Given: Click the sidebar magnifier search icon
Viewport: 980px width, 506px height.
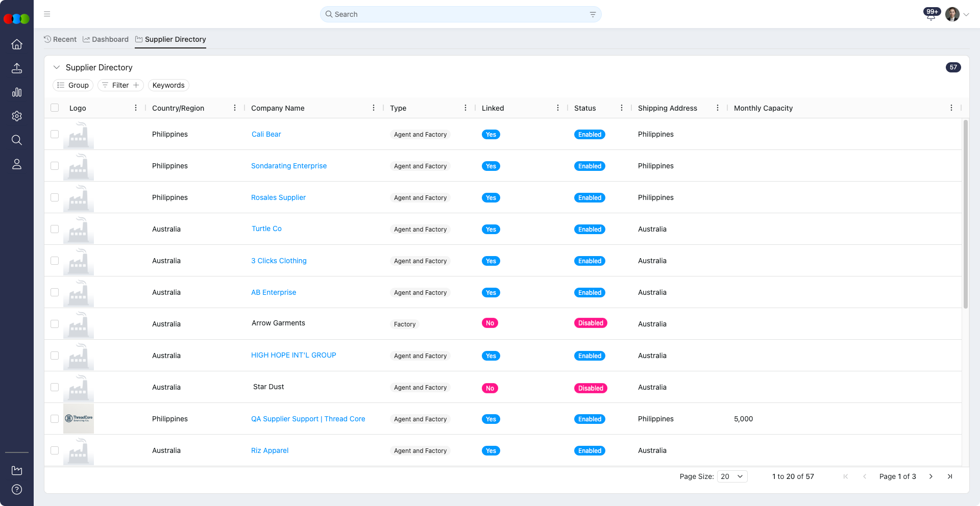Looking at the screenshot, I should click(x=17, y=140).
